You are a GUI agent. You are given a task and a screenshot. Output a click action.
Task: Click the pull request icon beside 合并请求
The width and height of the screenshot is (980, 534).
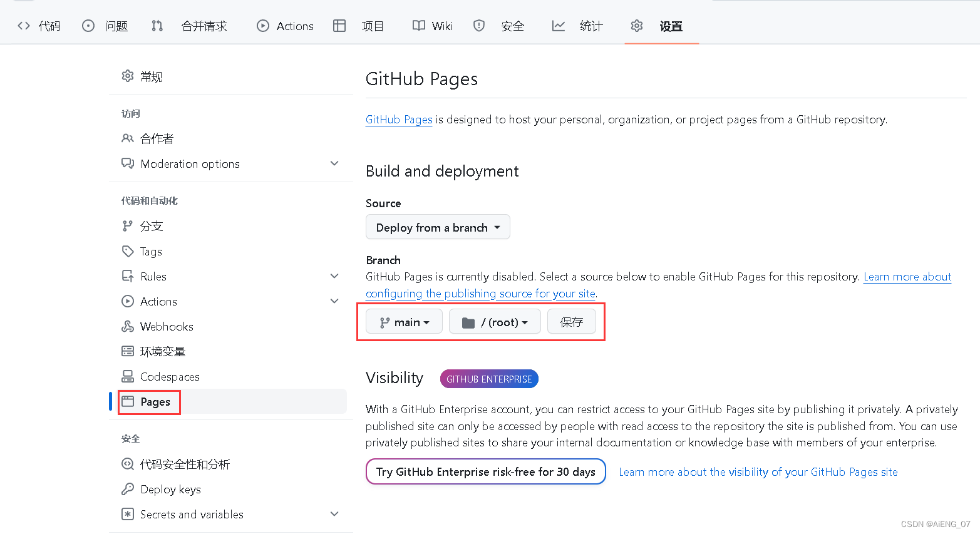[157, 26]
